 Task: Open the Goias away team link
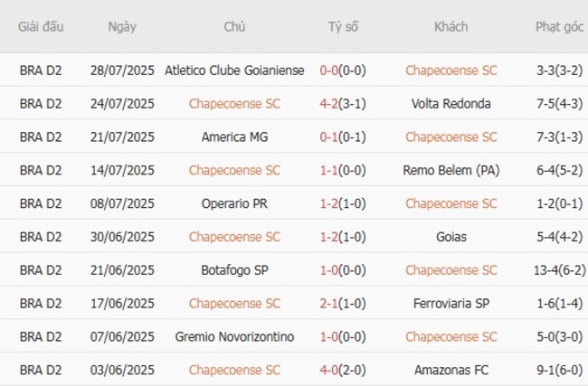click(x=450, y=237)
